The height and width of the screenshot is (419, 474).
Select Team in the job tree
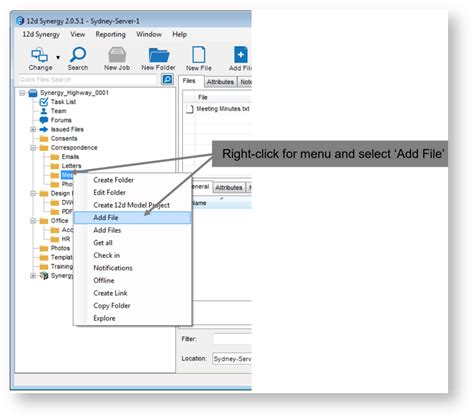tap(58, 111)
